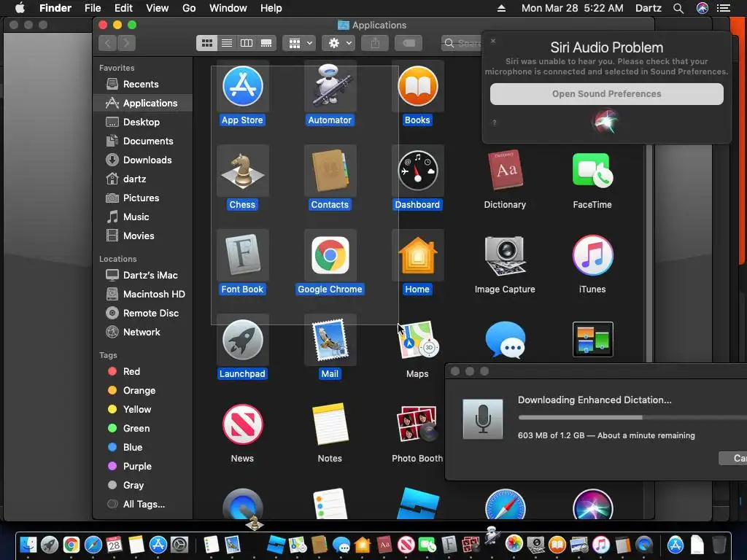The width and height of the screenshot is (747, 560).
Task: Click the Font Book app icon
Action: click(242, 255)
